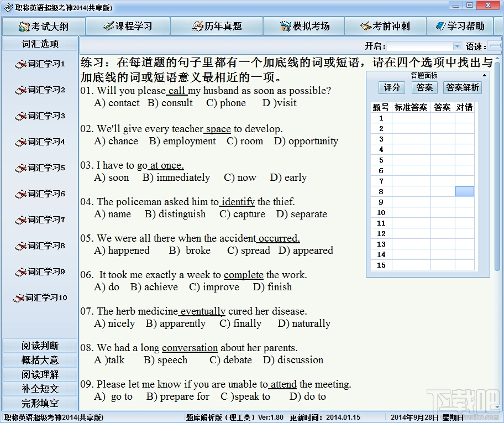
Task: Adjust the 语速 slider
Action: [495, 46]
